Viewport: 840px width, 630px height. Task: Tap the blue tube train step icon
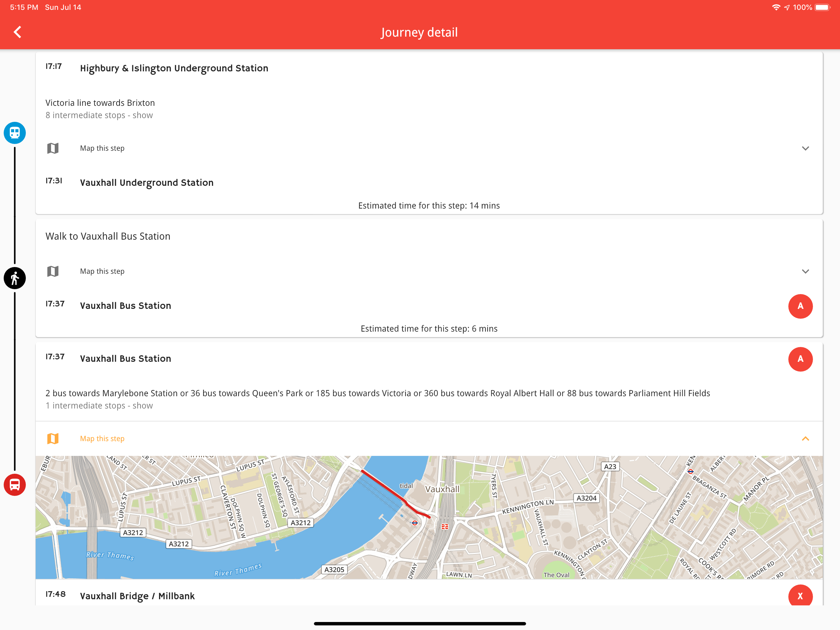point(15,133)
